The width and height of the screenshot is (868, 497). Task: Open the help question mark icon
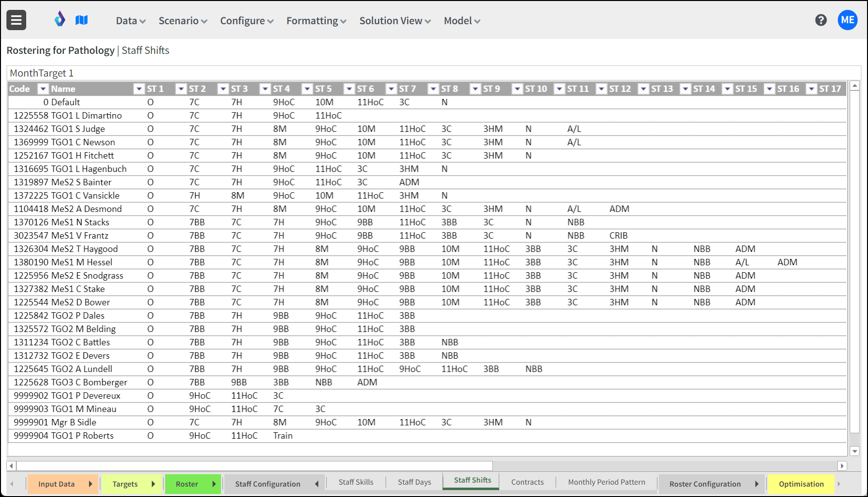[821, 20]
